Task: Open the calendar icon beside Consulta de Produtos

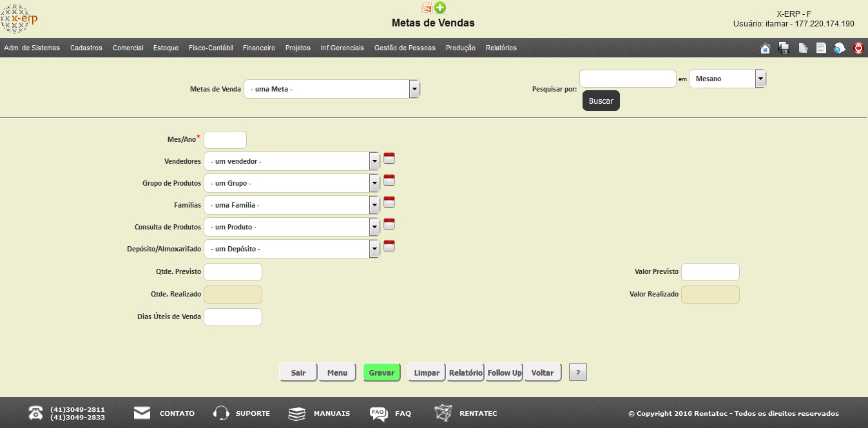Action: click(x=389, y=224)
